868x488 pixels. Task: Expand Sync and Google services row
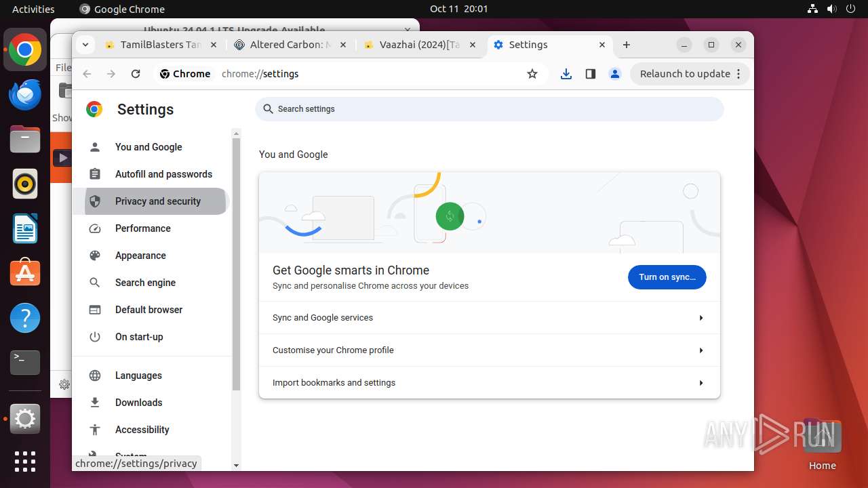pos(490,318)
